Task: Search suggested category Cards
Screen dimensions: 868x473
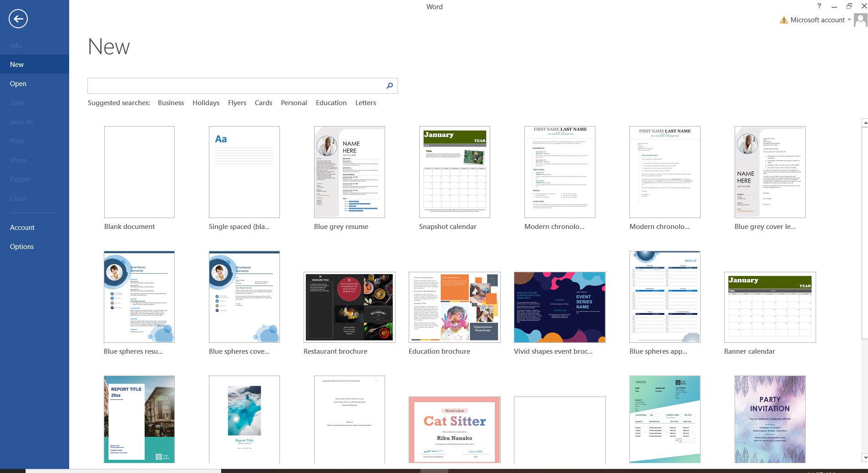Action: [x=264, y=103]
